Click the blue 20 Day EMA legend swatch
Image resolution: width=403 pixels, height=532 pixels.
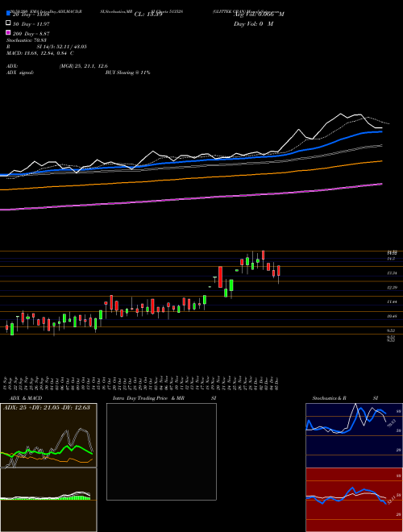(8, 14)
